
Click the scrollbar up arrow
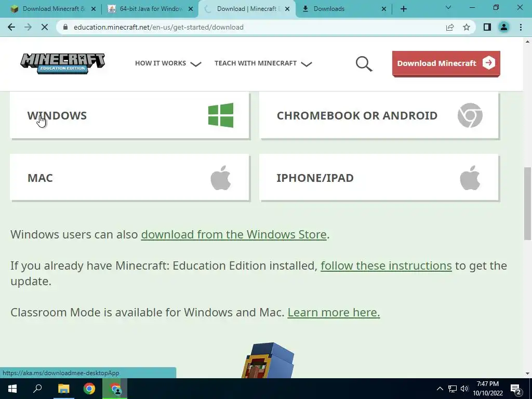(x=527, y=42)
